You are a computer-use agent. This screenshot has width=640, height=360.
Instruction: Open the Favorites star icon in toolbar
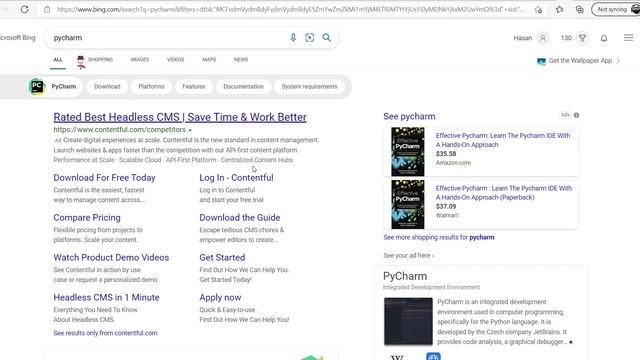pyautogui.click(x=560, y=9)
